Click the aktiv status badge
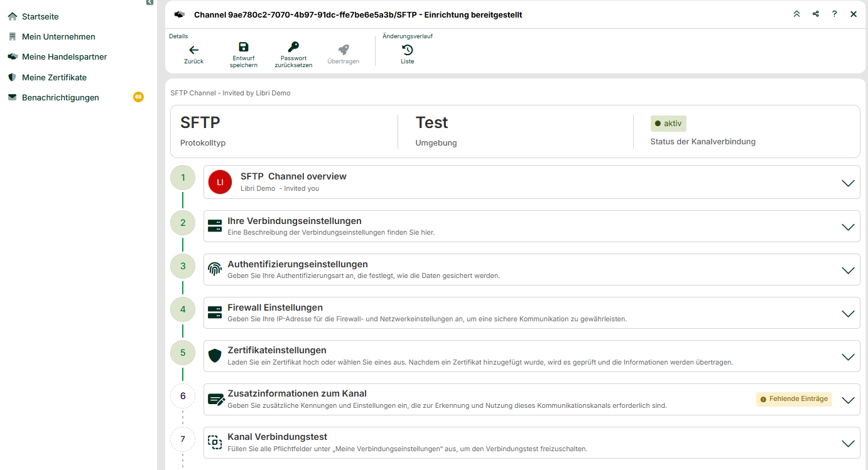The height and width of the screenshot is (470, 868). click(x=668, y=124)
